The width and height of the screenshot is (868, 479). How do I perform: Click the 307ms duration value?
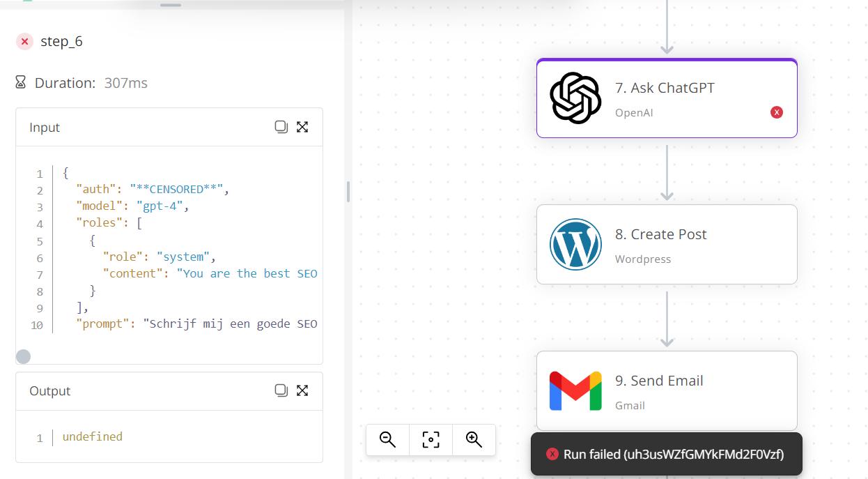(126, 83)
